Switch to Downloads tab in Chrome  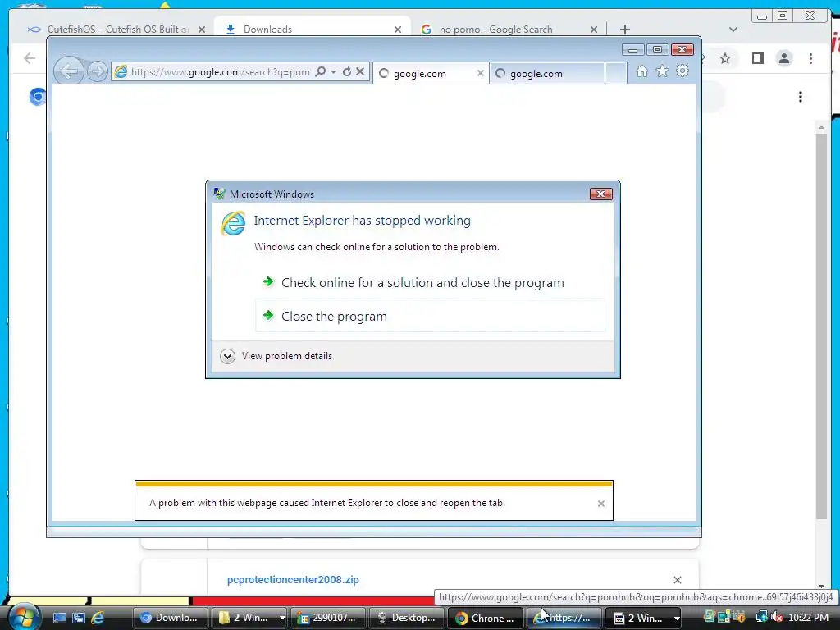coord(313,30)
